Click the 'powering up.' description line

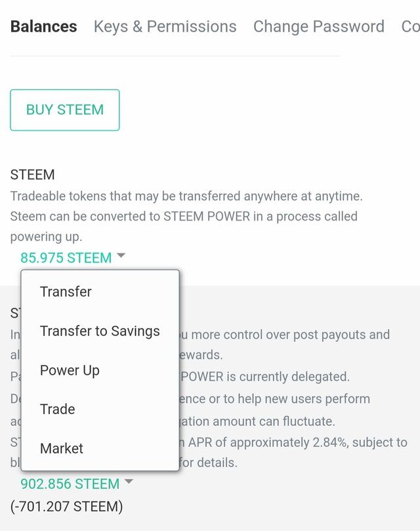pyautogui.click(x=46, y=237)
